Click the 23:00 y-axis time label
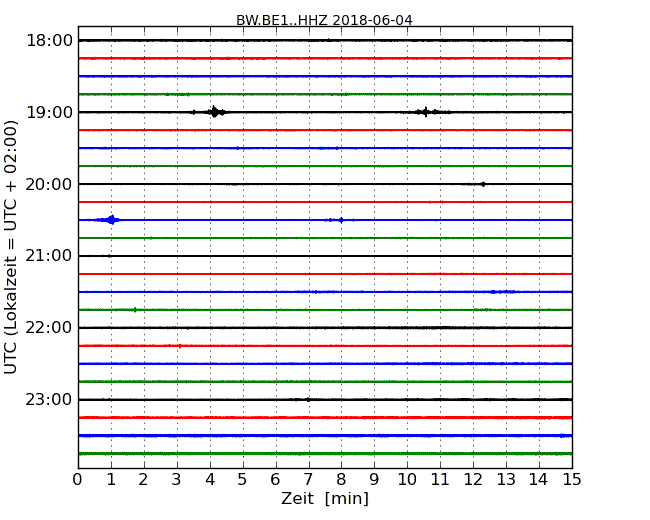Image resolution: width=650 pixels, height=520 pixels. (49, 399)
